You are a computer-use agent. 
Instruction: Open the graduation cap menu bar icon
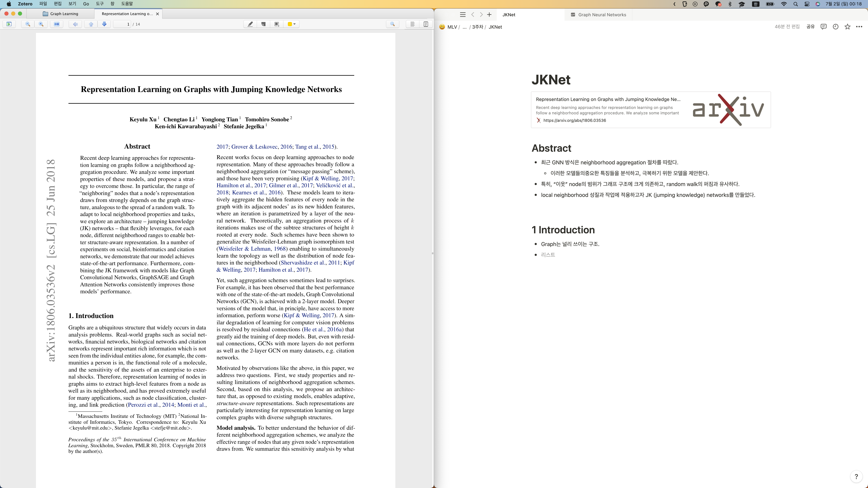[x=742, y=4]
